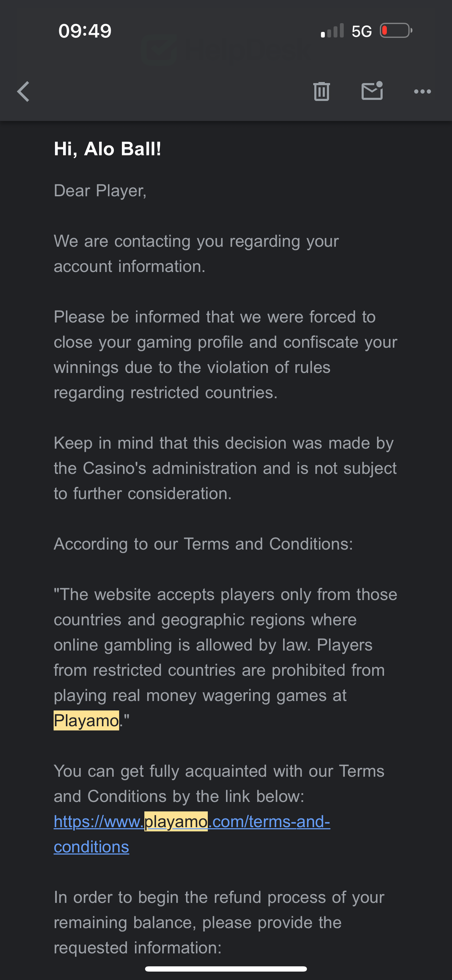Click the underlined "conditions" link text
452x980 pixels.
91,847
